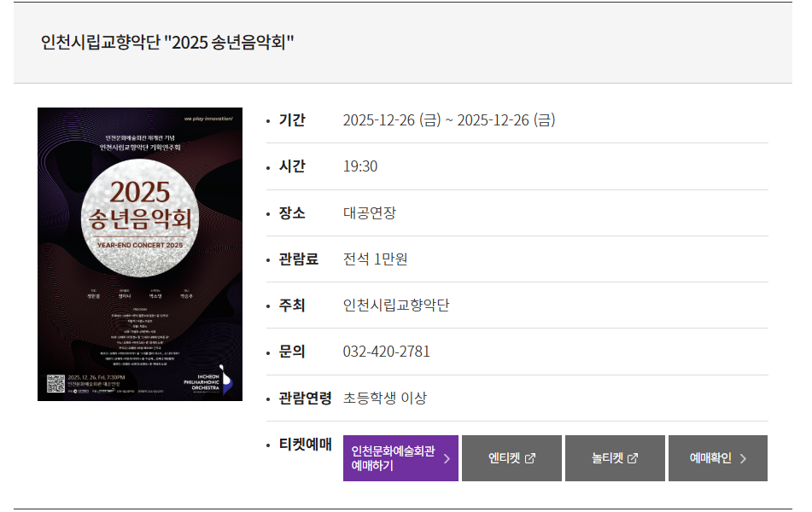Click the external-link icon beside 놀티켓
The height and width of the screenshot is (512, 812).
[x=633, y=458]
